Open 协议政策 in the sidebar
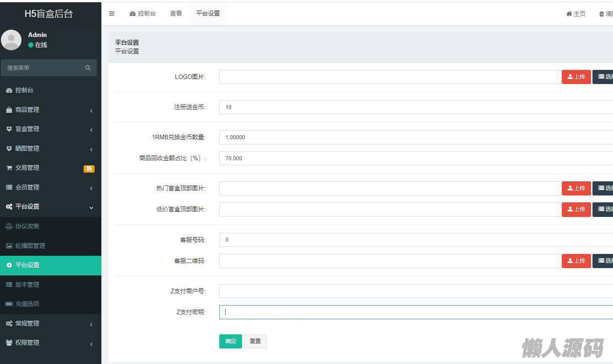This screenshot has width=613, height=364. click(x=27, y=226)
